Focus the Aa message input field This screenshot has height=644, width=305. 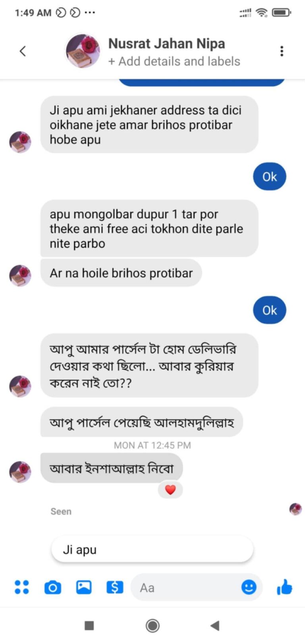tap(187, 587)
